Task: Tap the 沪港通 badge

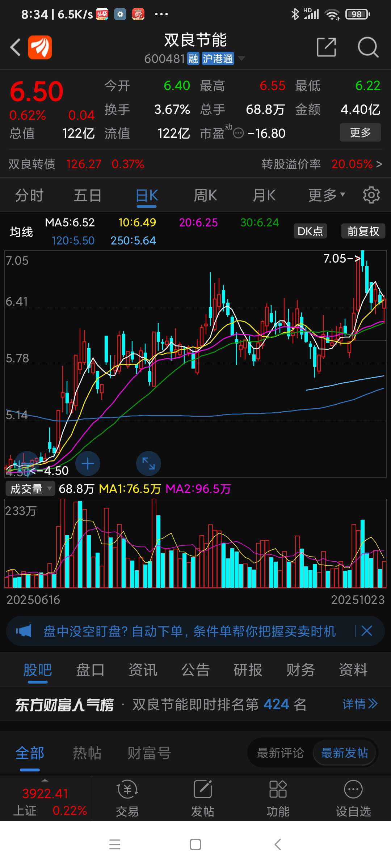Action: pyautogui.click(x=218, y=59)
